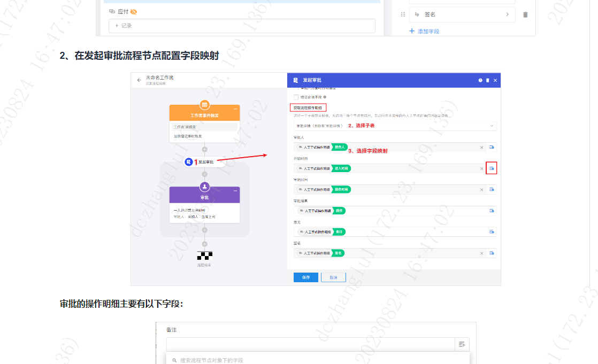The image size is (598, 364).
Task: Click the green 操作人 tag
Action: coord(340,147)
